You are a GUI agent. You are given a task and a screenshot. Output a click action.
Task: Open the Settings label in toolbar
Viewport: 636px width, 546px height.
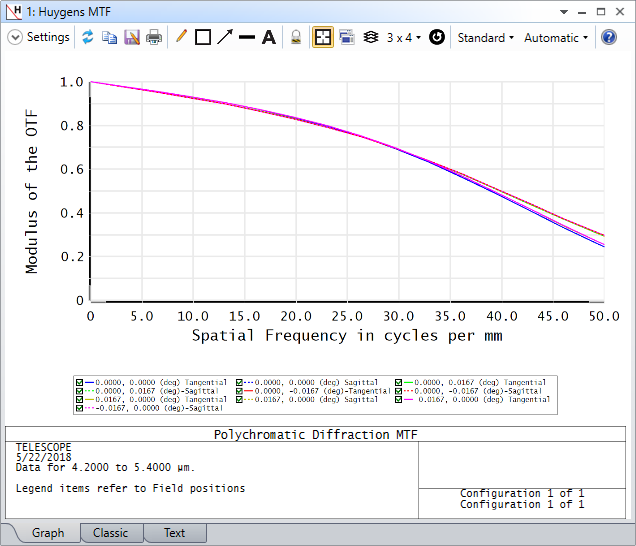pyautogui.click(x=48, y=37)
